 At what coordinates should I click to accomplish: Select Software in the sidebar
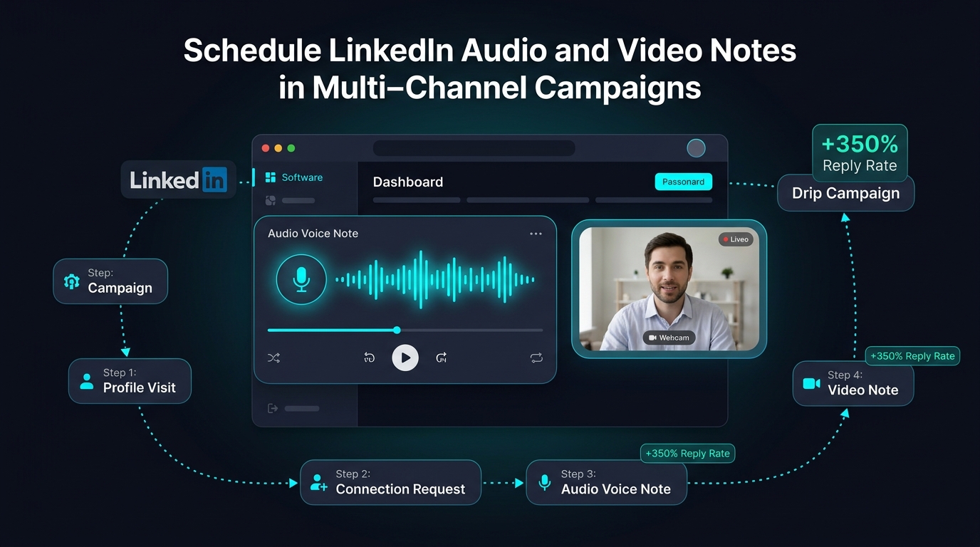[293, 177]
